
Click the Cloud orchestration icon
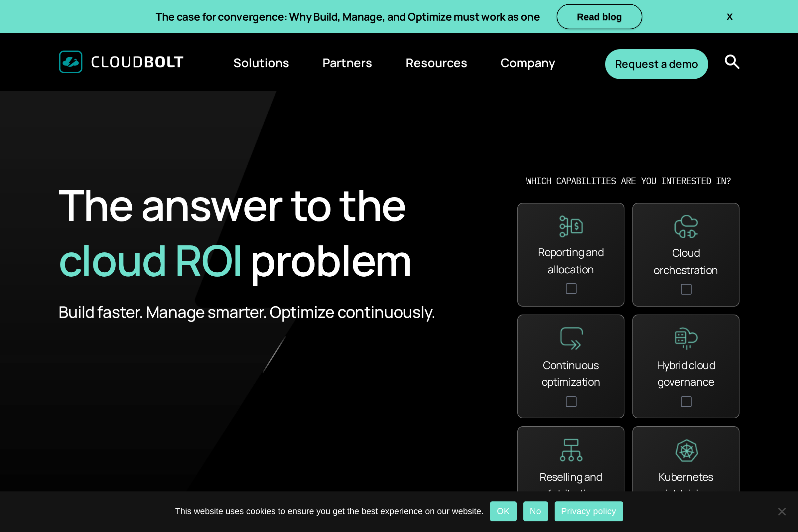[686, 226]
